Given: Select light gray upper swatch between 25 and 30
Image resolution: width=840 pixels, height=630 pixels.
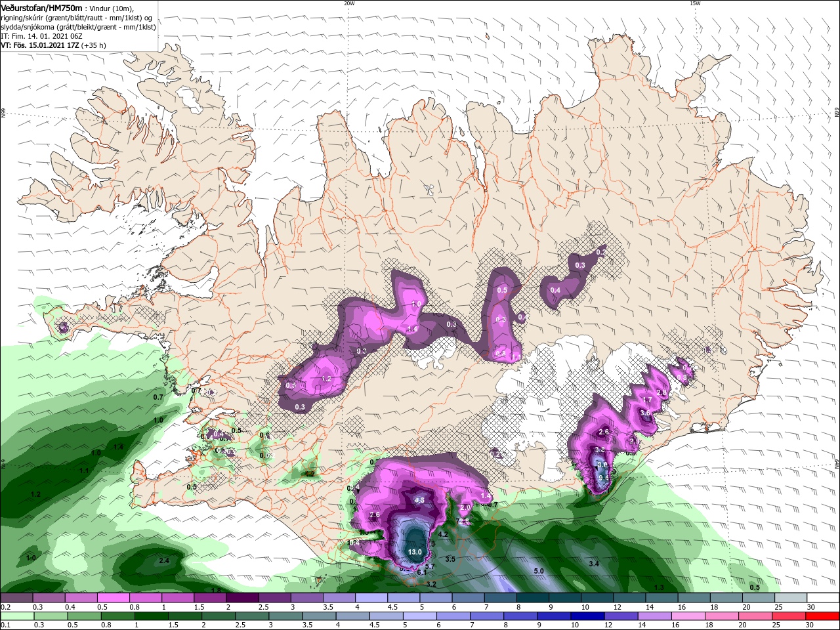Looking at the screenshot, I should coord(791,598).
